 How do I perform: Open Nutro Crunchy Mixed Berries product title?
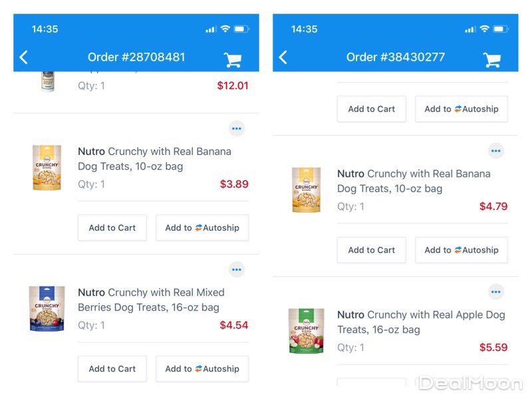(x=151, y=299)
